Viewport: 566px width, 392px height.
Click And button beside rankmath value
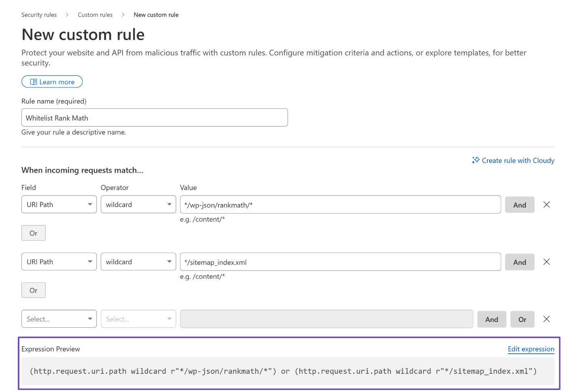coord(520,205)
